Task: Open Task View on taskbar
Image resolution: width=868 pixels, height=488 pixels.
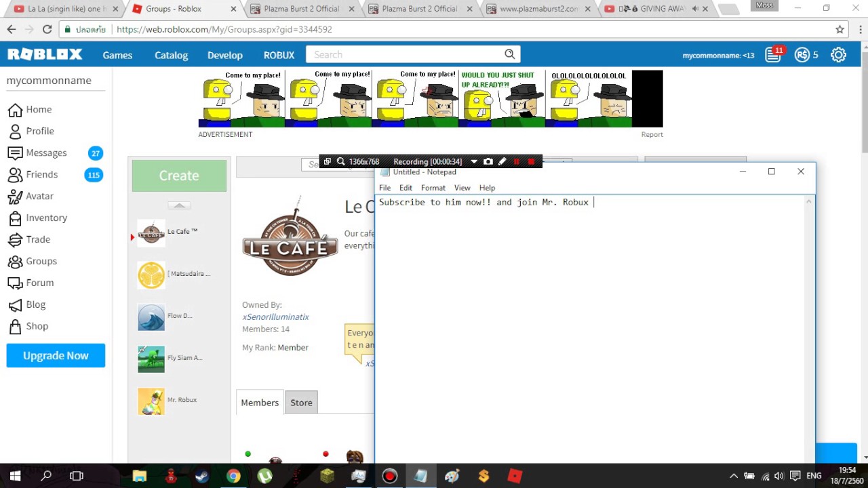Action: click(77, 476)
